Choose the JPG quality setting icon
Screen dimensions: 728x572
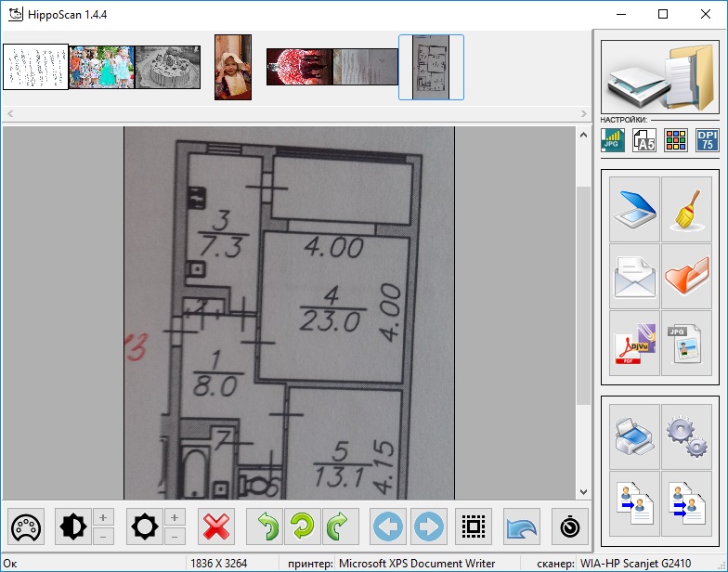[x=613, y=140]
